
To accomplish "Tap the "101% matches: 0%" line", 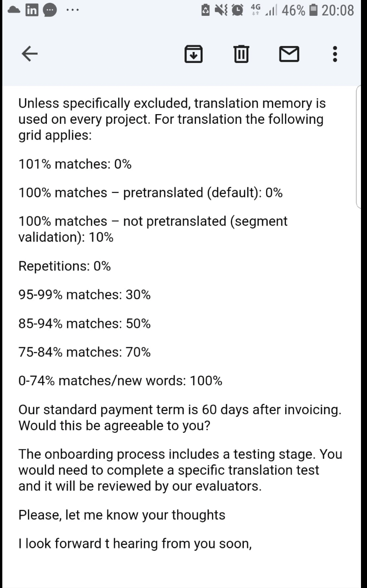I will point(75,164).
